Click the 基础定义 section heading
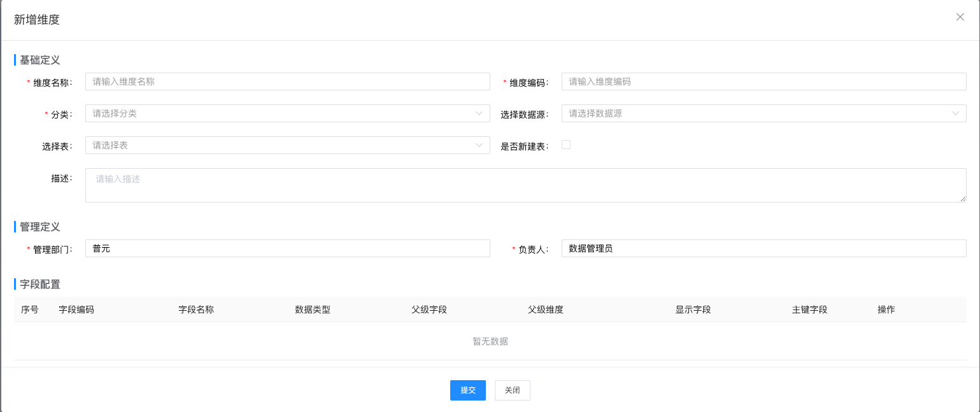 click(x=40, y=60)
